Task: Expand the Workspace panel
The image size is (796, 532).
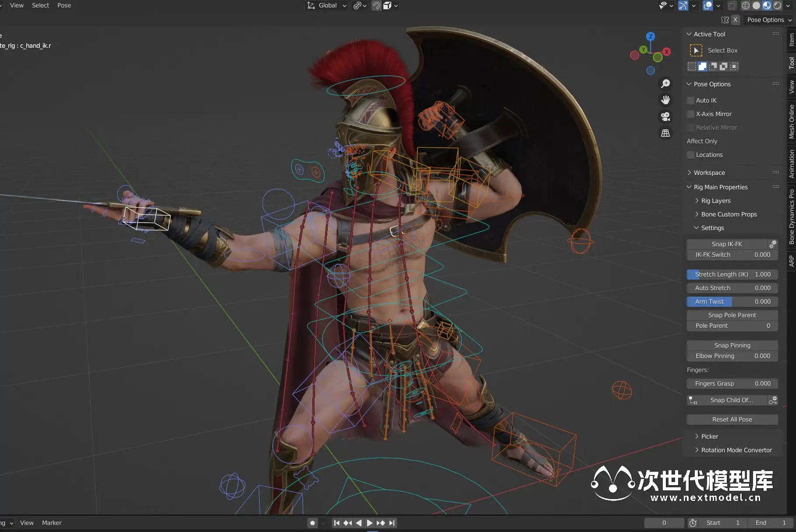Action: click(709, 173)
